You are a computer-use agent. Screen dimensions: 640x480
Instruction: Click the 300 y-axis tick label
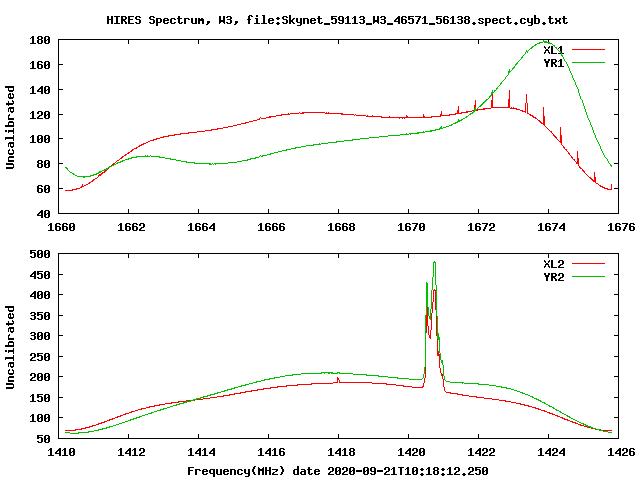click(x=40, y=336)
